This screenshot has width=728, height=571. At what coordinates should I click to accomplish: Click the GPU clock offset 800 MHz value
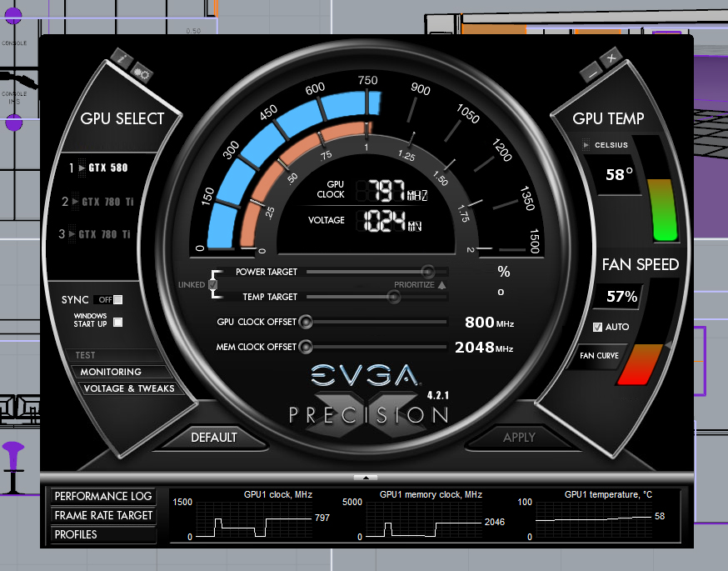pos(489,322)
